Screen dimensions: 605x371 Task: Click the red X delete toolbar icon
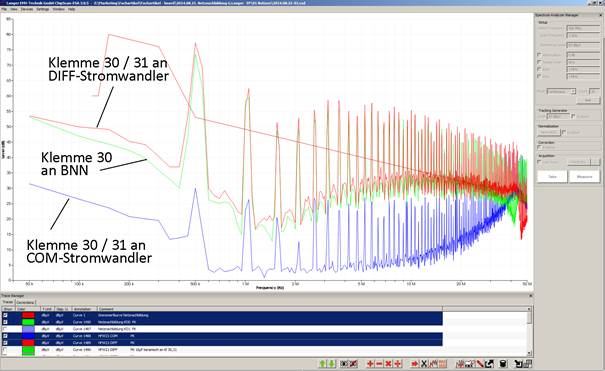[x=388, y=363]
